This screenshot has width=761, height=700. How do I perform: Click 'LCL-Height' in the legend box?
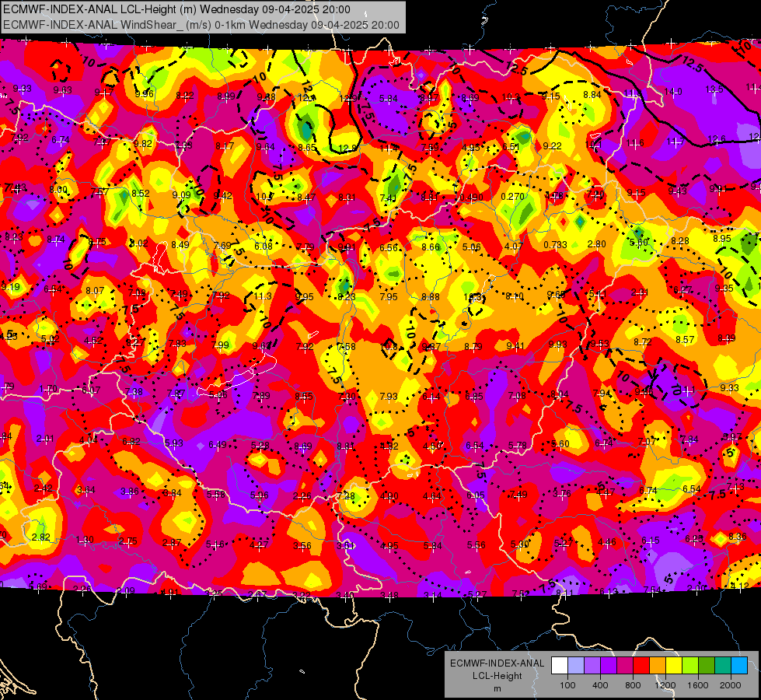pos(497,676)
